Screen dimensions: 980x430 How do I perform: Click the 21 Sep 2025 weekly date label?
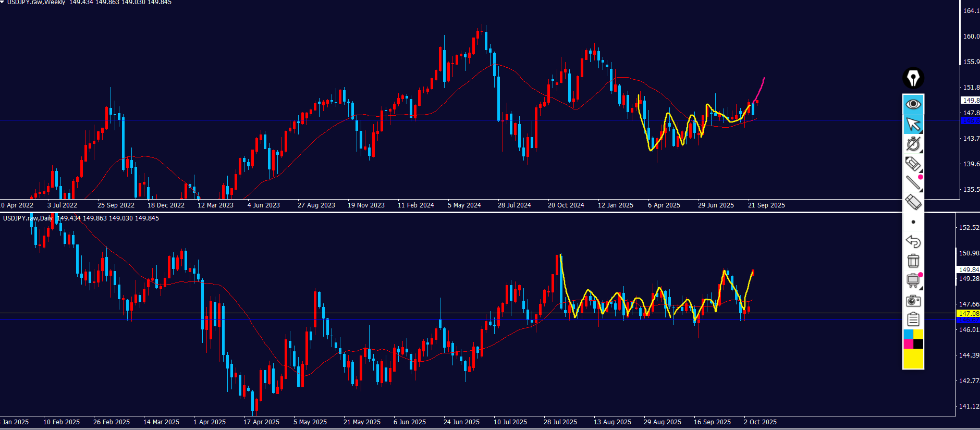point(766,205)
